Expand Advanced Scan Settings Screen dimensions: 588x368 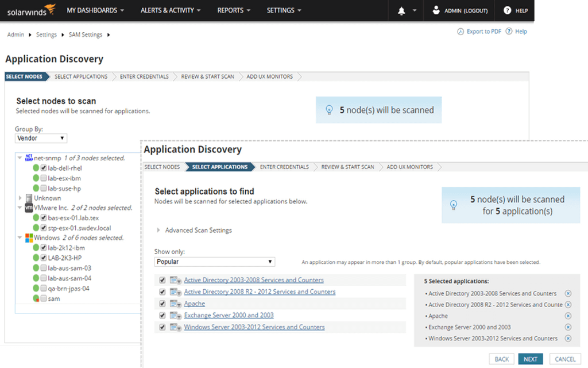coord(198,230)
